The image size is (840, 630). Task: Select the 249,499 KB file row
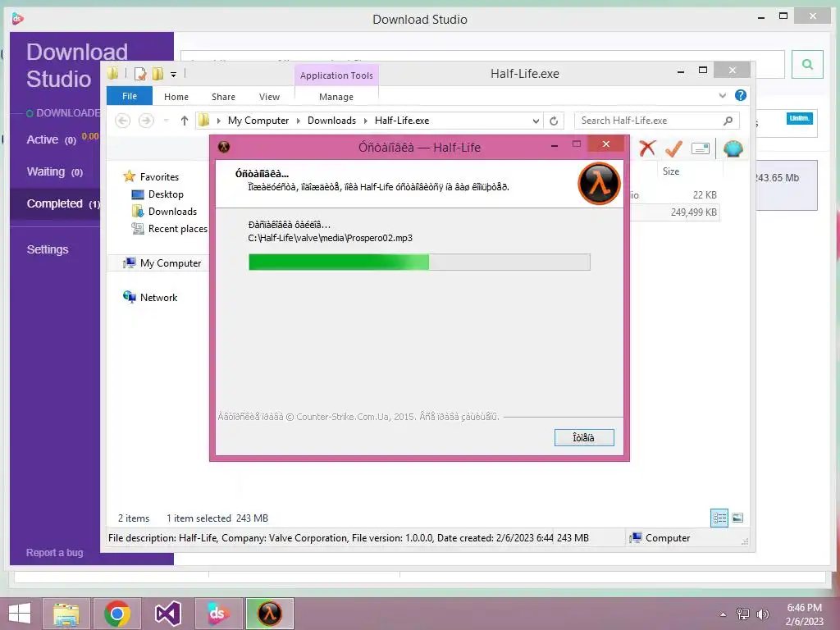674,212
